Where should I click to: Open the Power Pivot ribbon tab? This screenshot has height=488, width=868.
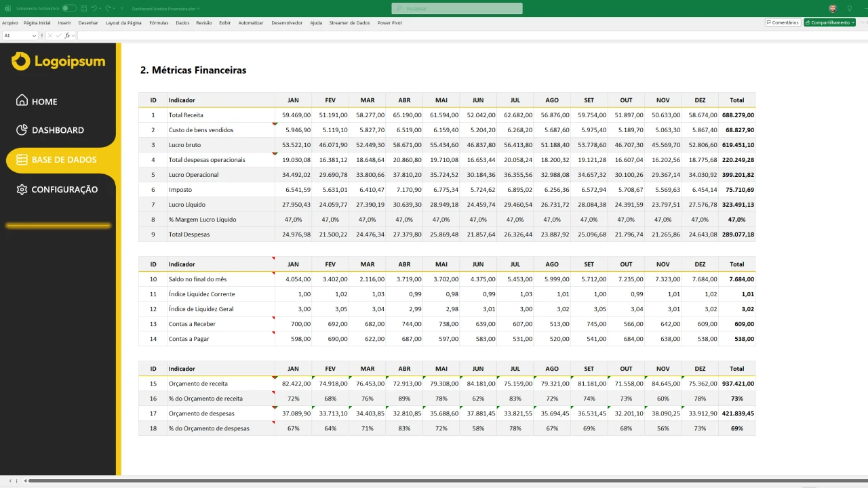pos(389,22)
